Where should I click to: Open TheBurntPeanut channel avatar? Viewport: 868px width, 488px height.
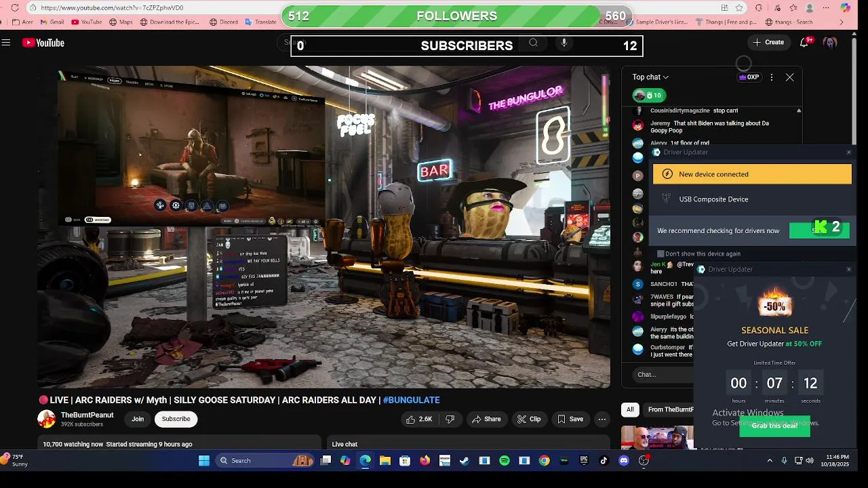[x=46, y=419]
